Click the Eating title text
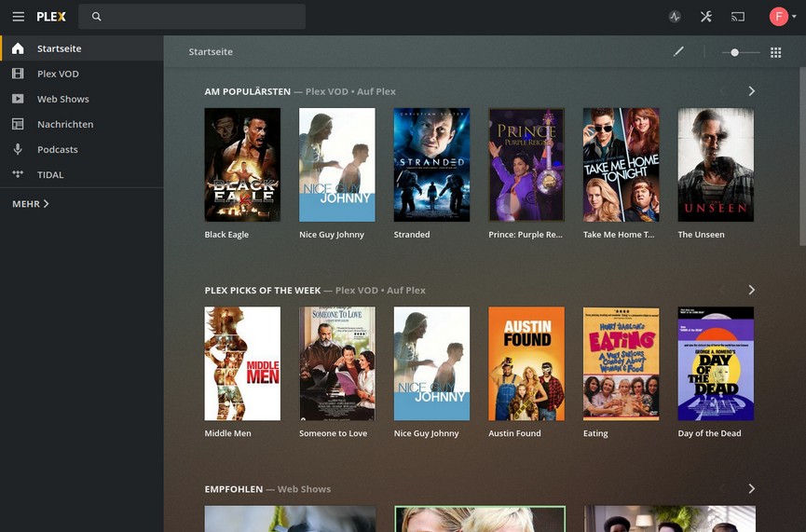806x532 pixels. click(x=595, y=433)
